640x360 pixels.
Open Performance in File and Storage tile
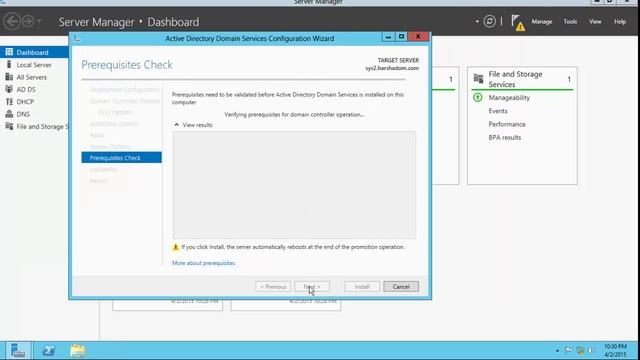pos(507,124)
